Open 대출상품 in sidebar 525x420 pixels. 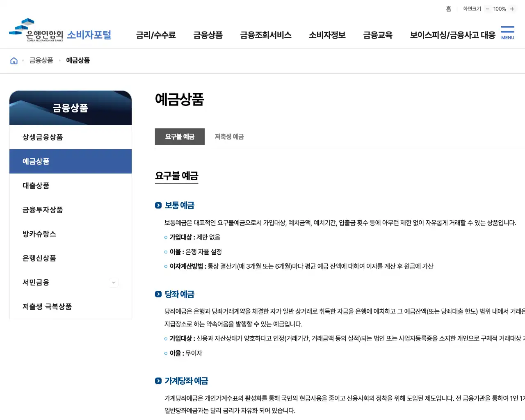point(71,186)
